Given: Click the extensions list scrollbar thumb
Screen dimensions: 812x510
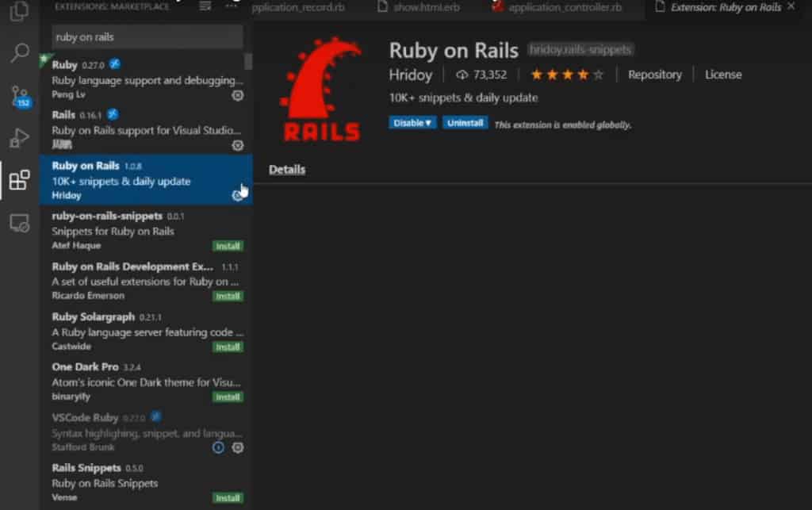Looking at the screenshot, I should click(x=248, y=61).
